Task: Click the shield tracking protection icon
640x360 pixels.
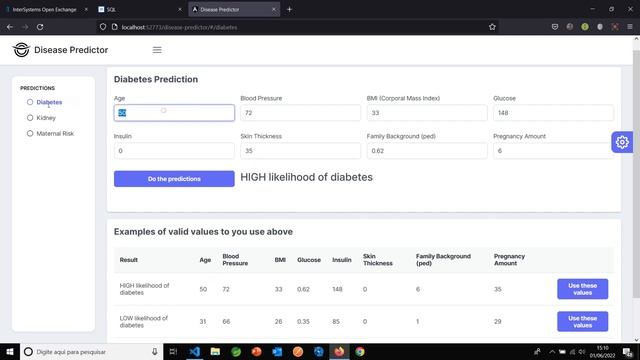Action: (103, 27)
